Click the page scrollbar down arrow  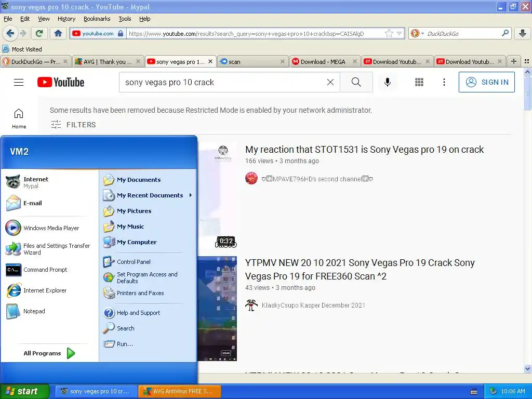tap(527, 368)
